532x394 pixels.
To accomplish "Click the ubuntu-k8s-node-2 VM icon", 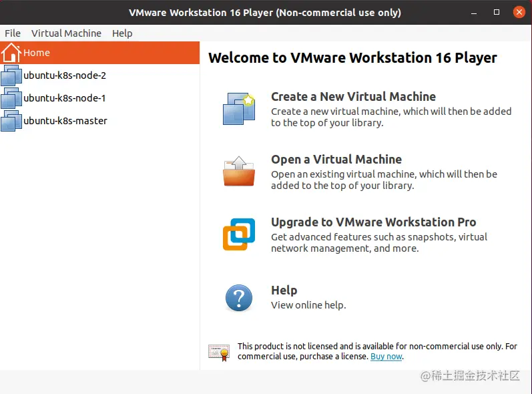I will click(x=11, y=75).
